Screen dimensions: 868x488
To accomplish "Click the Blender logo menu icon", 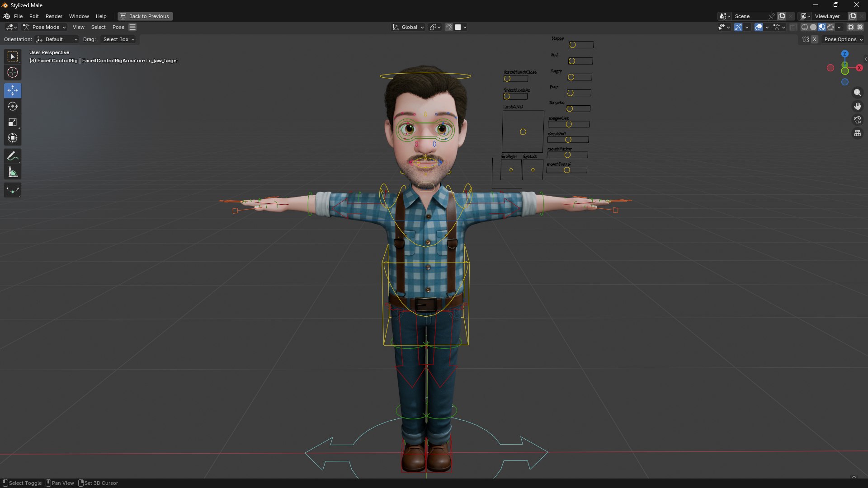I will pos(6,16).
